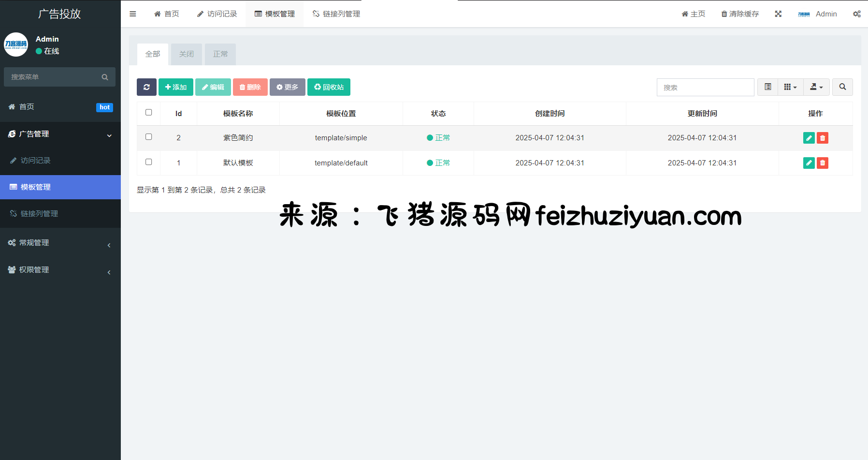Open the settings gears icon at top right
868x460 pixels.
(x=856, y=14)
